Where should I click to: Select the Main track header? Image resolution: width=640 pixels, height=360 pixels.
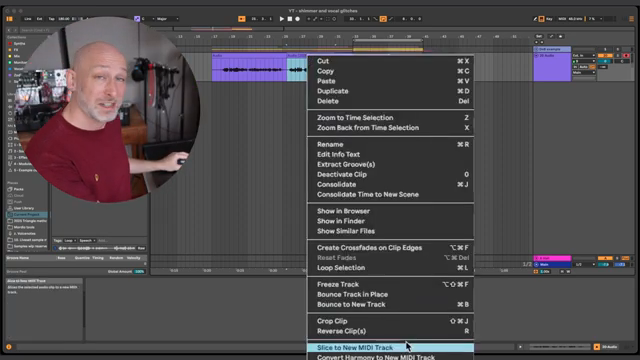(552, 264)
